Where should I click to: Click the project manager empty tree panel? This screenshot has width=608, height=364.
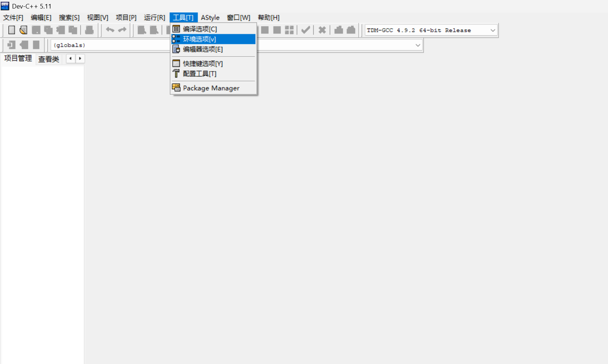point(43,214)
